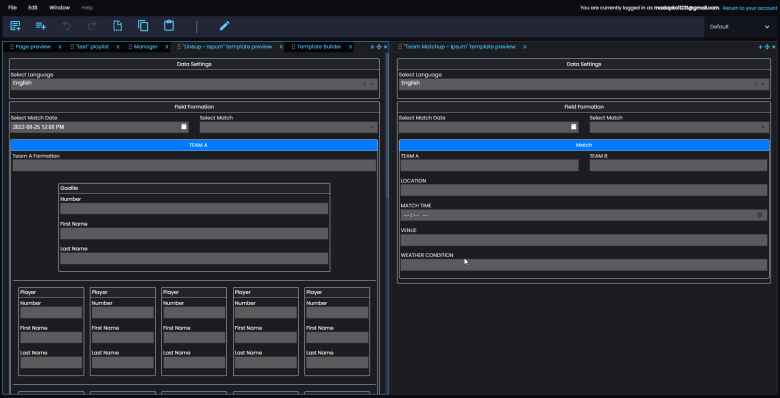Image resolution: width=780 pixels, height=398 pixels.
Task: Click the paste clipboard icon in toolbar
Action: click(x=169, y=26)
